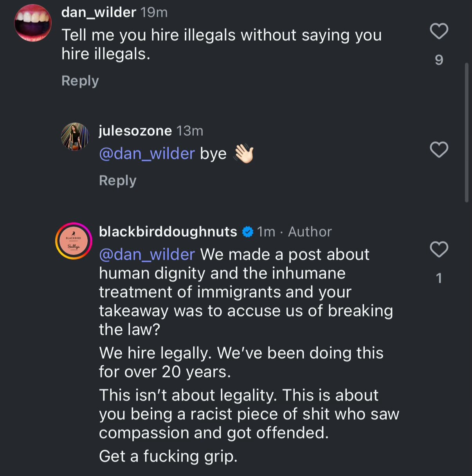Screen dimensions: 472x476
Task: Tap the @dan_wilder mention in blackbirddoughnuts' reply
Action: click(x=147, y=255)
